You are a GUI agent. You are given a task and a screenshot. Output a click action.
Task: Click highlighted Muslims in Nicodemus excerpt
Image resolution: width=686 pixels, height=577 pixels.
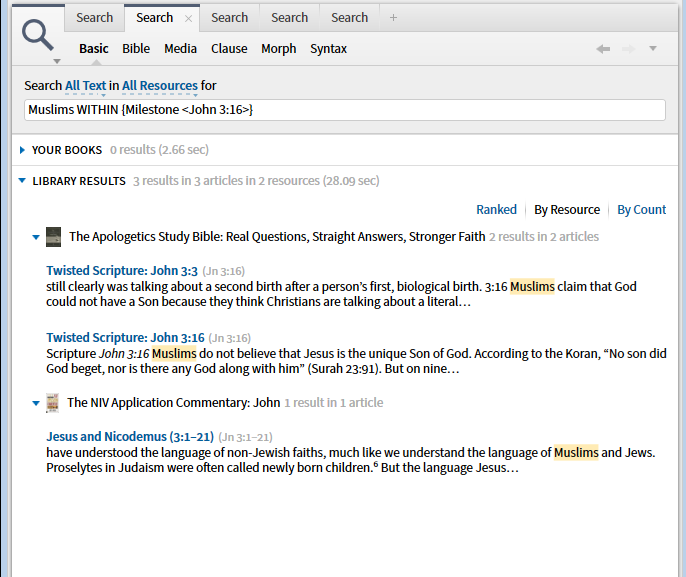576,452
